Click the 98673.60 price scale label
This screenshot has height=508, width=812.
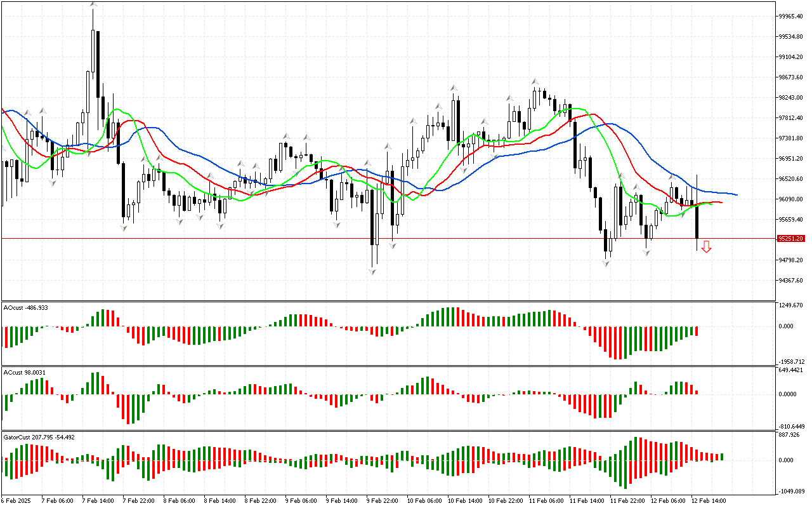coord(790,77)
